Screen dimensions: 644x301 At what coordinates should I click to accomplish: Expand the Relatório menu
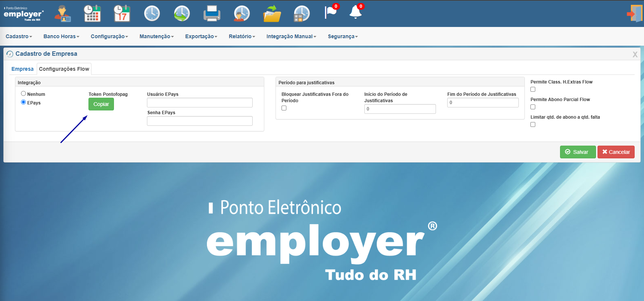[x=242, y=36]
